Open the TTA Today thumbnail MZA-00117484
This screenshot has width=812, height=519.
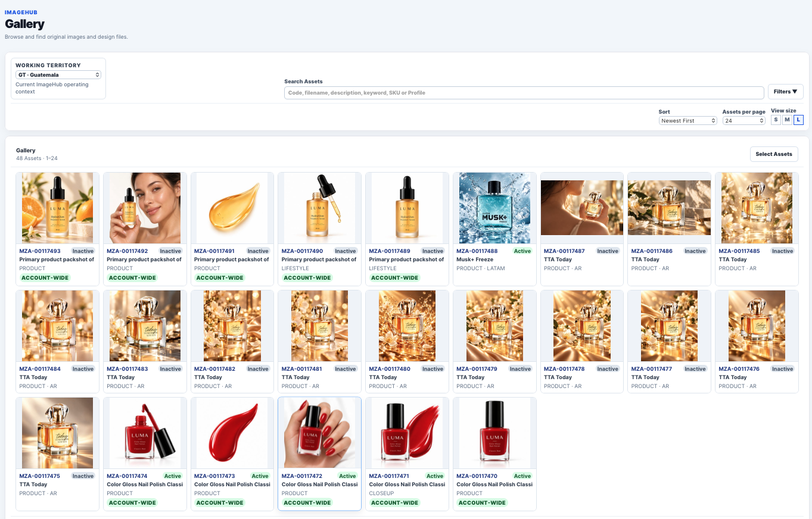coord(57,326)
